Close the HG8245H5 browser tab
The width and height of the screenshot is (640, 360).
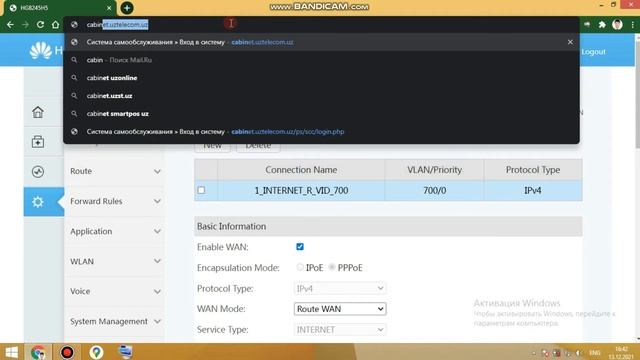[109, 8]
